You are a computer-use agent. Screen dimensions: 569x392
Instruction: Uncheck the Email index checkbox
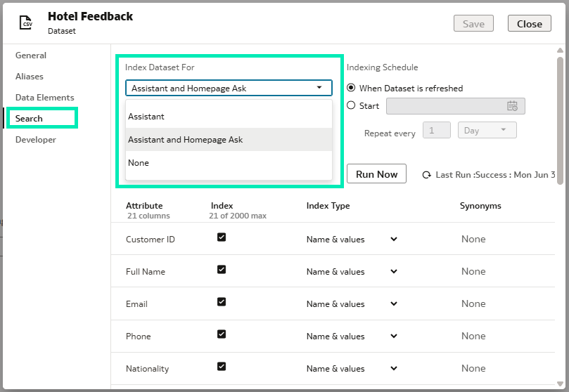tap(222, 303)
